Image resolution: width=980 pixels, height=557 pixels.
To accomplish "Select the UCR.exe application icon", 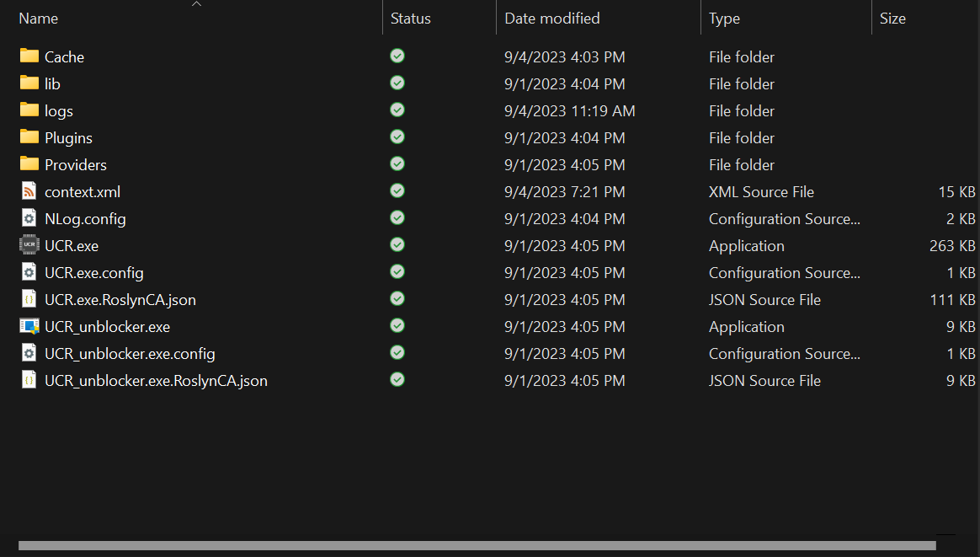I will pos(29,244).
